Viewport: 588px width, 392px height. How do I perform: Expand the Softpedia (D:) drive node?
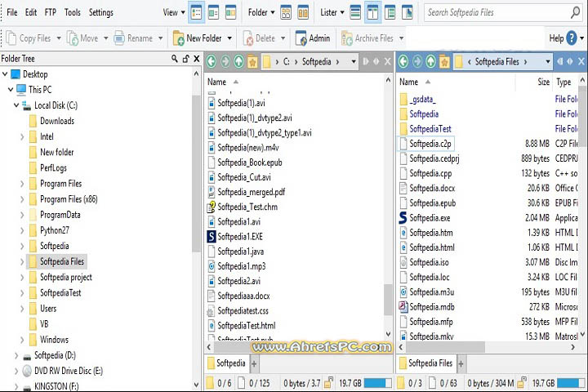click(x=16, y=355)
